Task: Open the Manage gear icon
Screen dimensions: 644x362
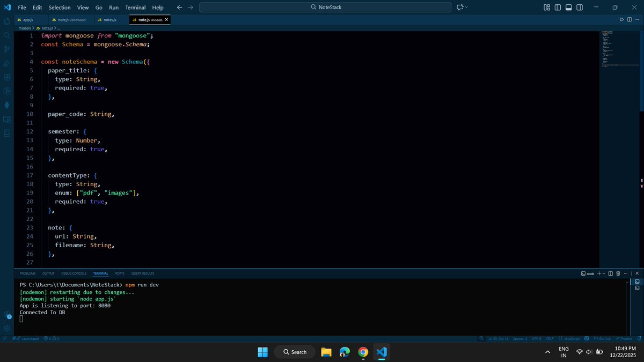Action: tap(7, 328)
